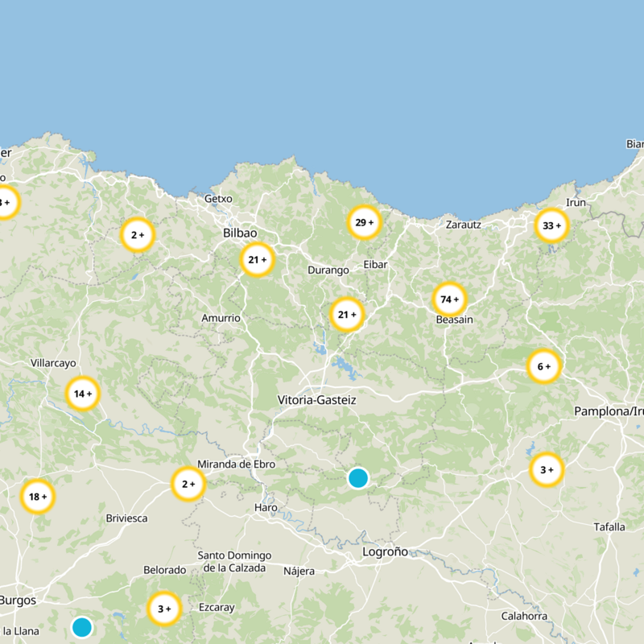Open the 29 + cluster near the coast
Screen dimensions: 644x644
click(365, 222)
